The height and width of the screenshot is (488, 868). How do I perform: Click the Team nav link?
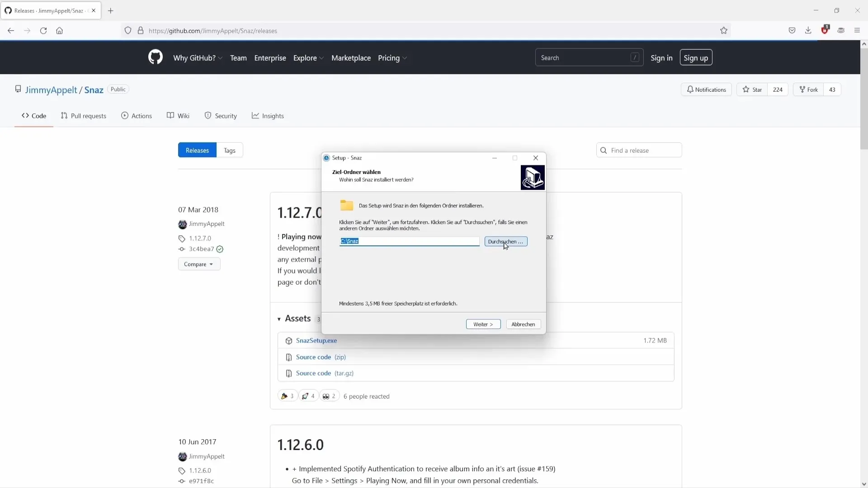pyautogui.click(x=238, y=58)
